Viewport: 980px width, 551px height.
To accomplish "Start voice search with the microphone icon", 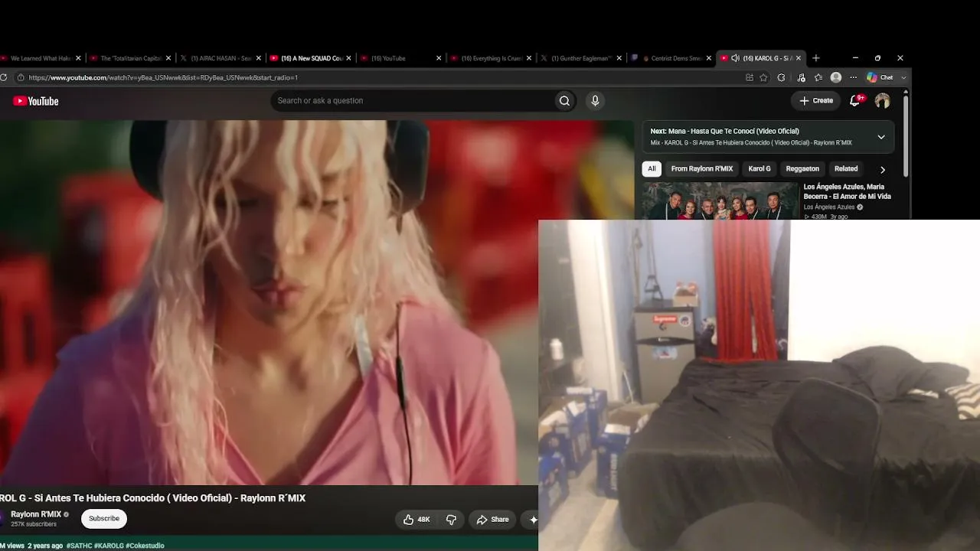I will point(595,101).
